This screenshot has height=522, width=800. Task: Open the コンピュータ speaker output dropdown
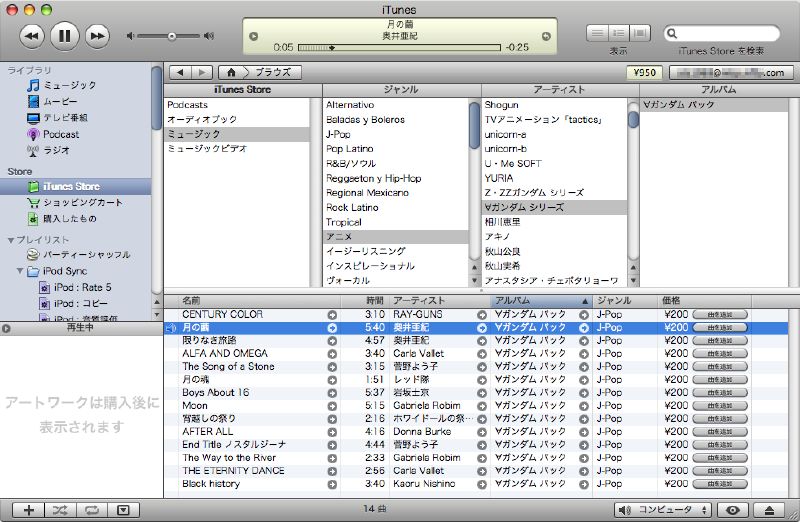(662, 510)
